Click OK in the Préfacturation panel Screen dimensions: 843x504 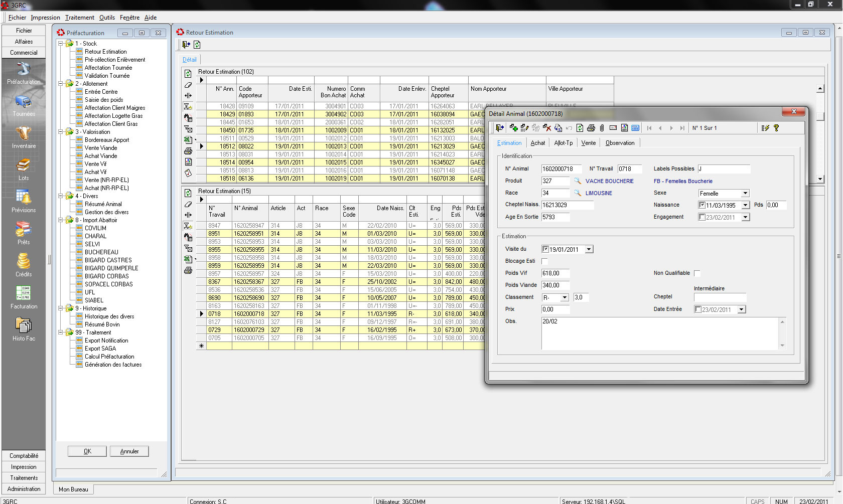[x=87, y=451]
